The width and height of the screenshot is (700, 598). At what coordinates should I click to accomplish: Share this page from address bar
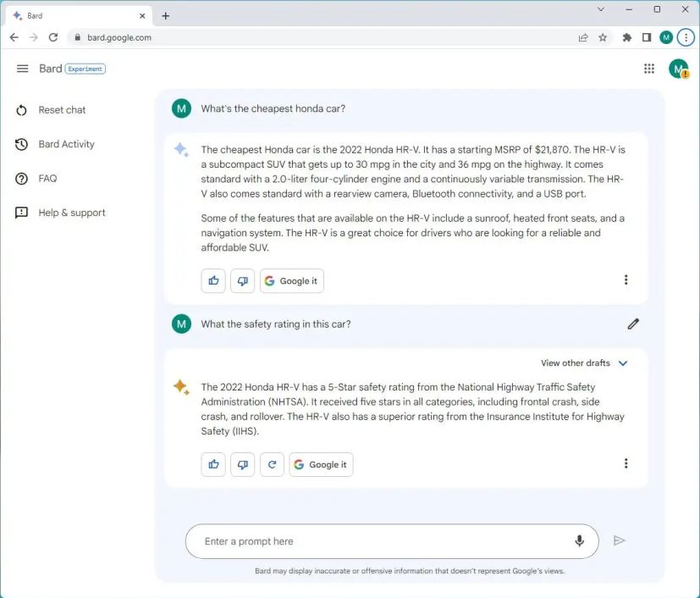[x=583, y=37]
